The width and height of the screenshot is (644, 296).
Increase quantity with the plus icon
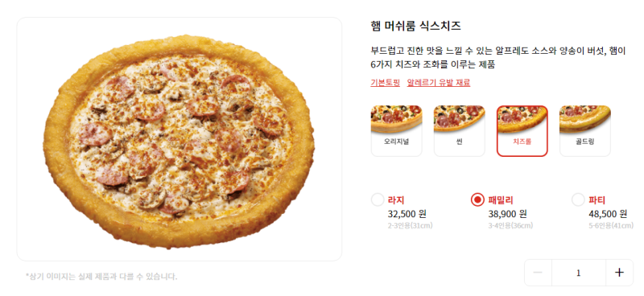pos(619,273)
